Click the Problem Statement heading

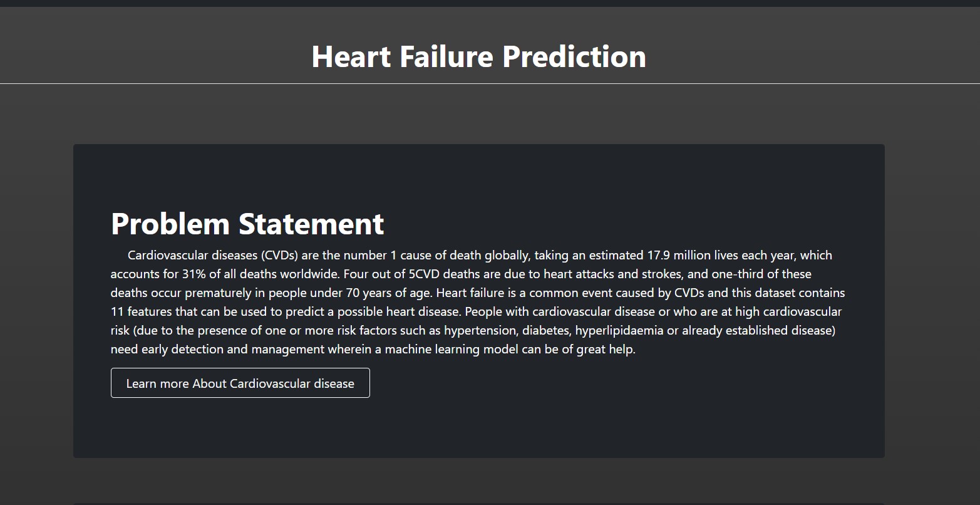tap(247, 224)
